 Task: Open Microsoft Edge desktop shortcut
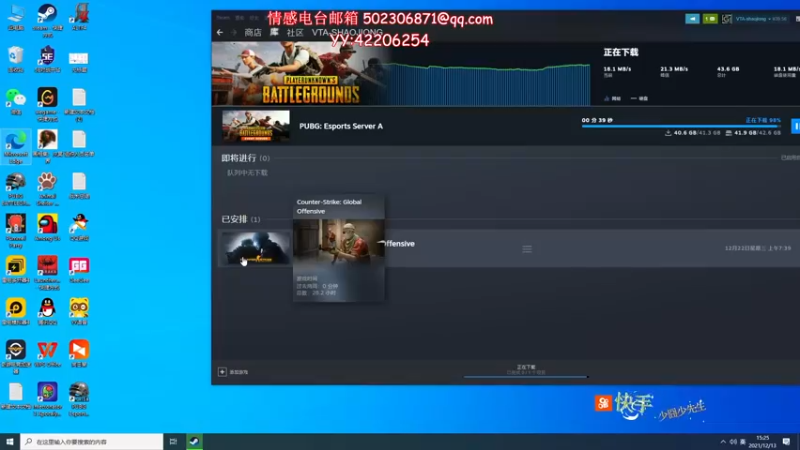16,146
